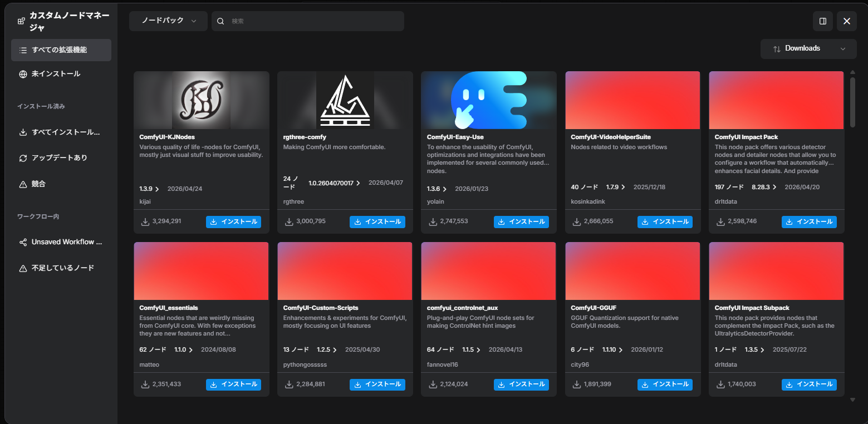
Task: Select アップデートあり in the sidebar
Action: pyautogui.click(x=61, y=158)
